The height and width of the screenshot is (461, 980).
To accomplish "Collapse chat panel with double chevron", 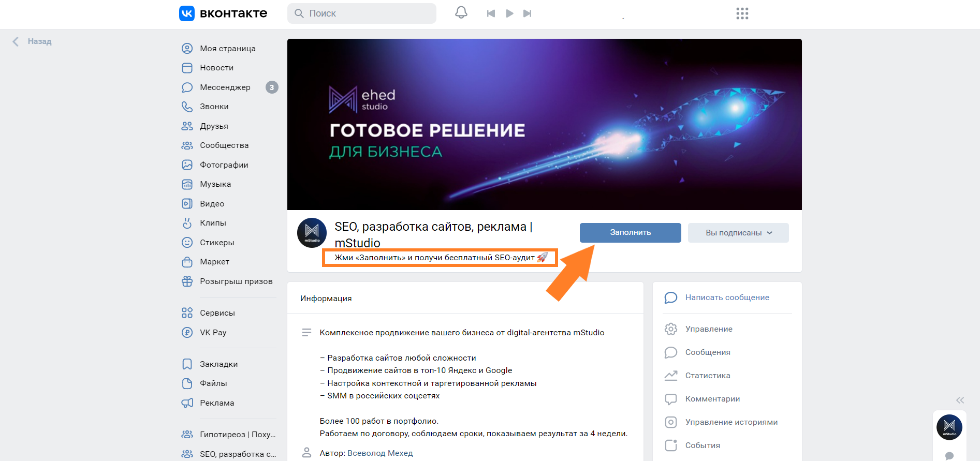I will point(960,400).
